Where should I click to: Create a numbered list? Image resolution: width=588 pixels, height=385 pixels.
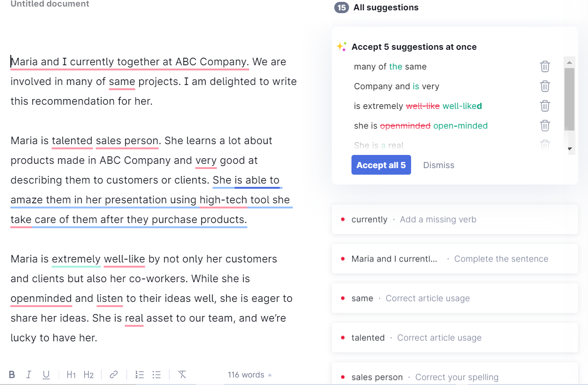click(x=139, y=374)
